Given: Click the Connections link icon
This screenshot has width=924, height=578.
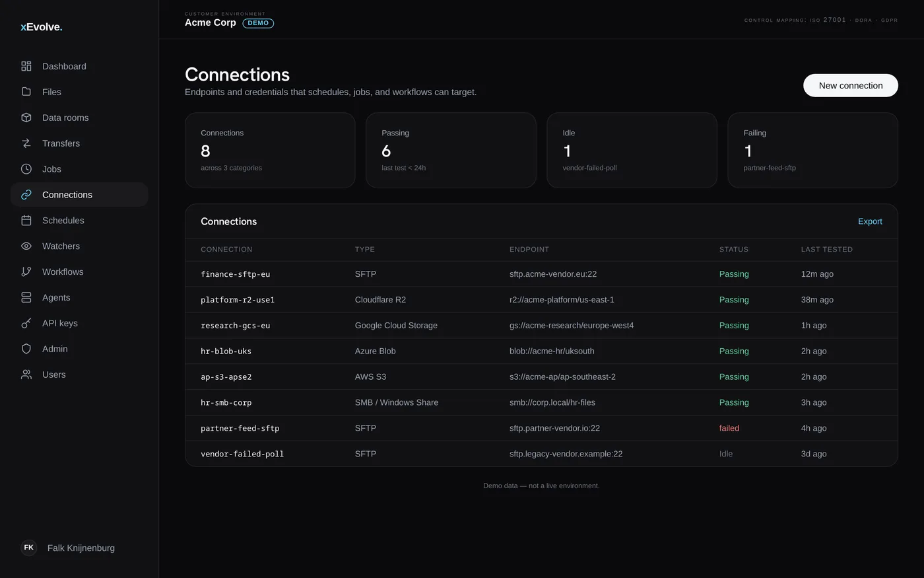Looking at the screenshot, I should [x=26, y=195].
